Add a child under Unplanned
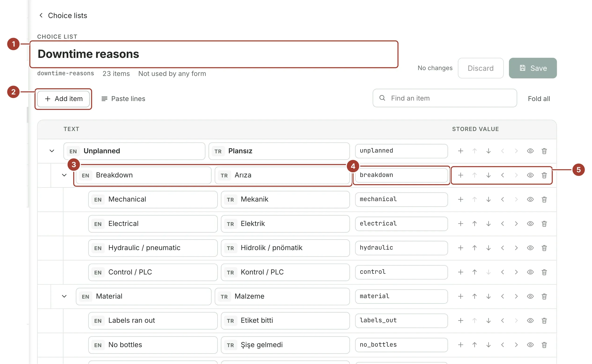The image size is (592, 364). click(x=460, y=151)
